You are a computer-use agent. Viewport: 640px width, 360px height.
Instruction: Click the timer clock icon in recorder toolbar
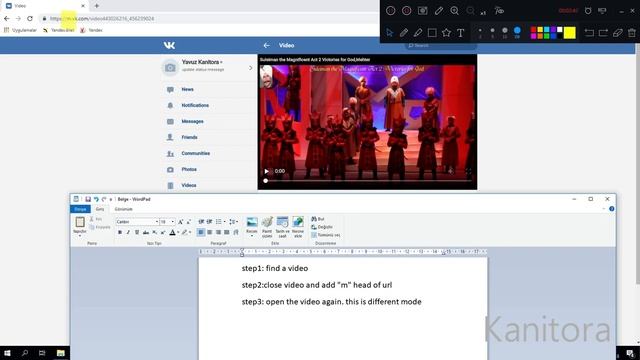coord(588,11)
